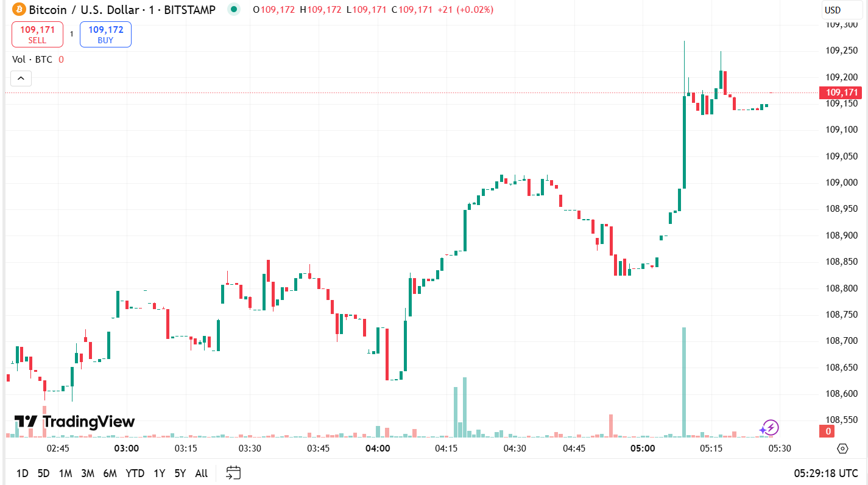Image resolution: width=868 pixels, height=485 pixels.
Task: Click the 109,000 price axis label
Action: 842,183
